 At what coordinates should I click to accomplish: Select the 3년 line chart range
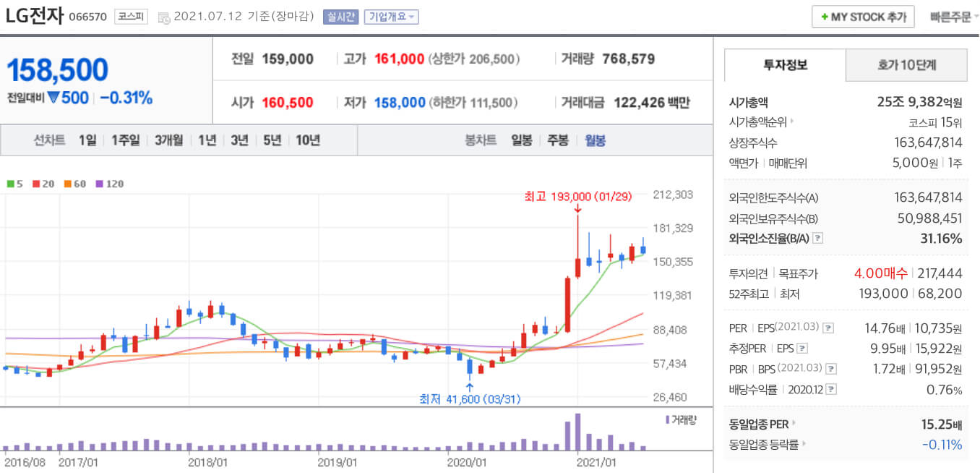pyautogui.click(x=239, y=140)
